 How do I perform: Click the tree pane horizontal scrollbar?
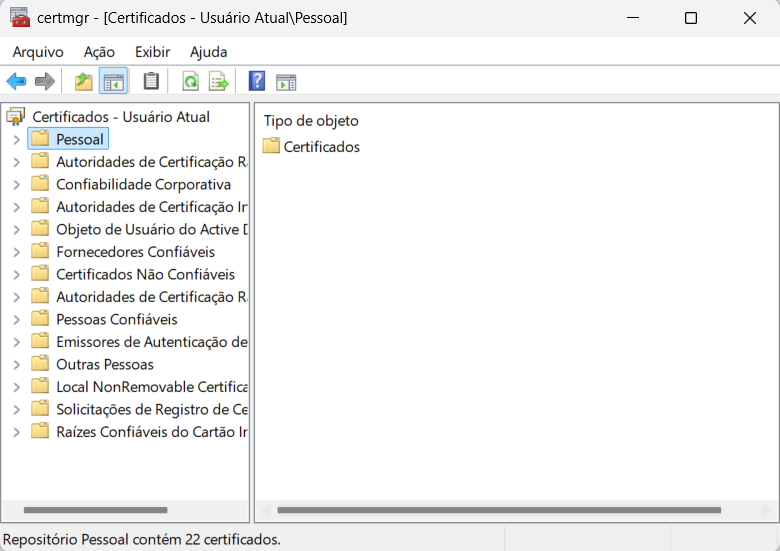click(x=96, y=510)
